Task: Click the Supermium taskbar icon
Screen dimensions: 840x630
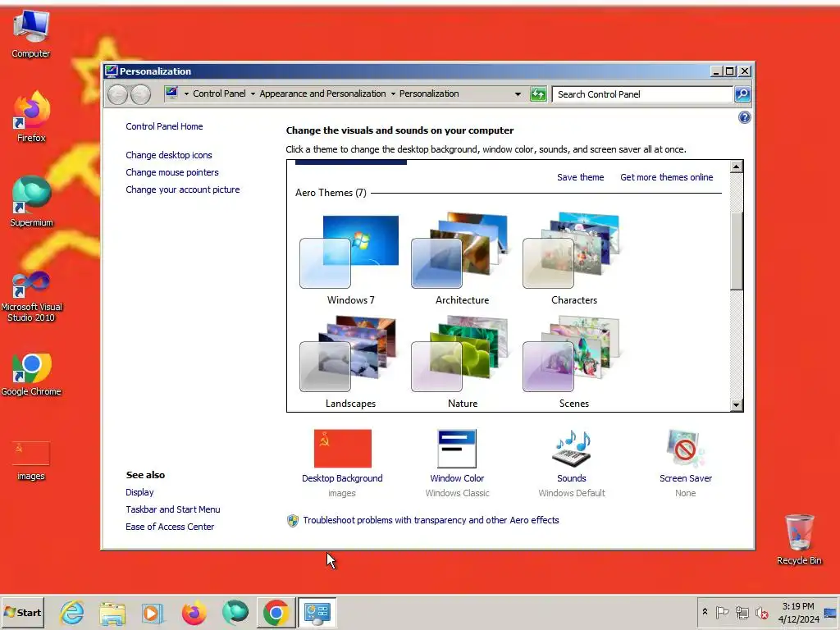Action: pos(235,613)
